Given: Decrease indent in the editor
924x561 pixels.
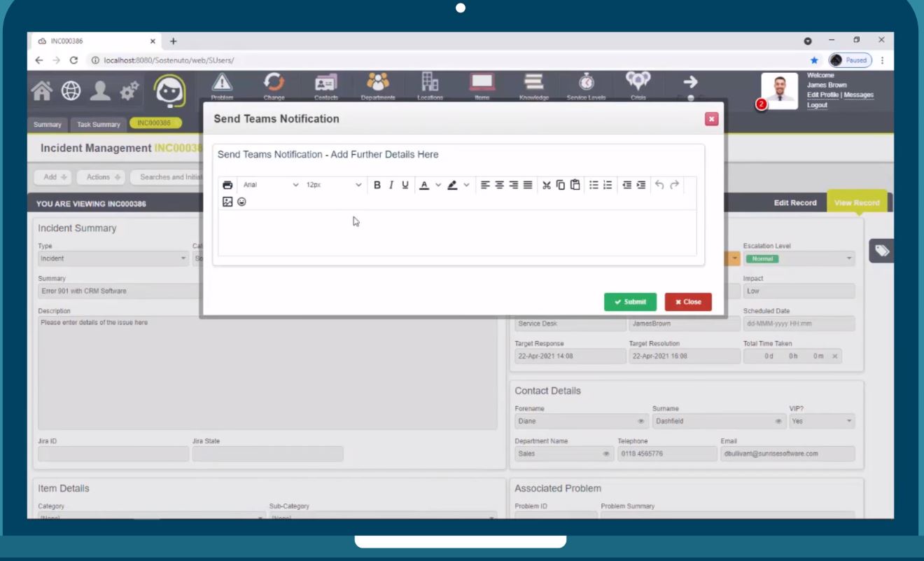Looking at the screenshot, I should coord(627,185).
